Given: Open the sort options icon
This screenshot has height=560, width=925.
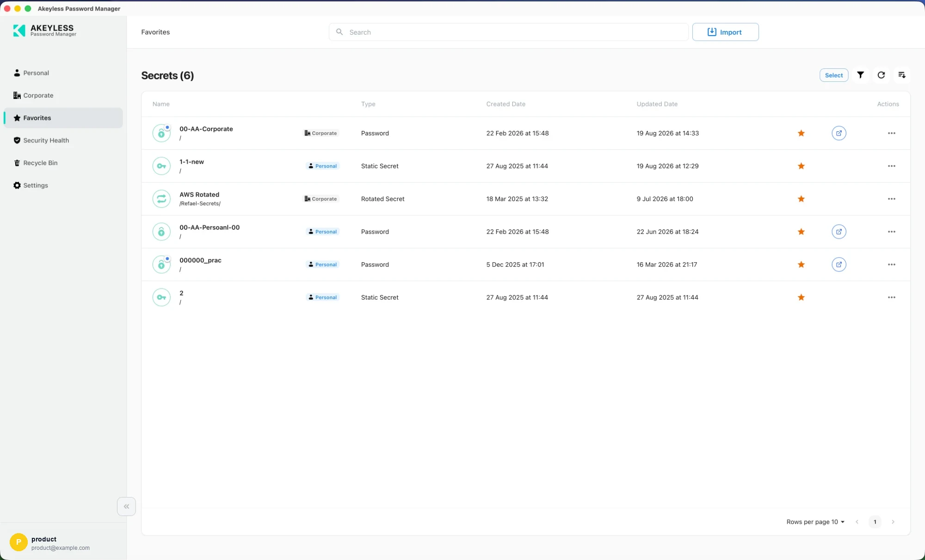Looking at the screenshot, I should click(x=902, y=75).
